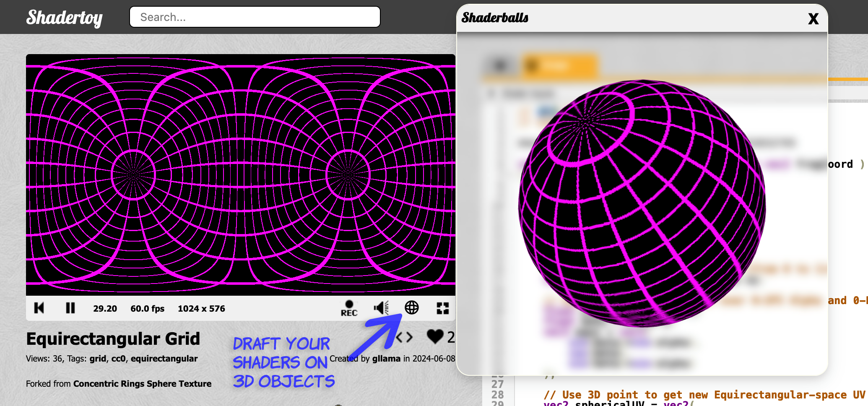Click the 60.0 fps readout

(147, 309)
